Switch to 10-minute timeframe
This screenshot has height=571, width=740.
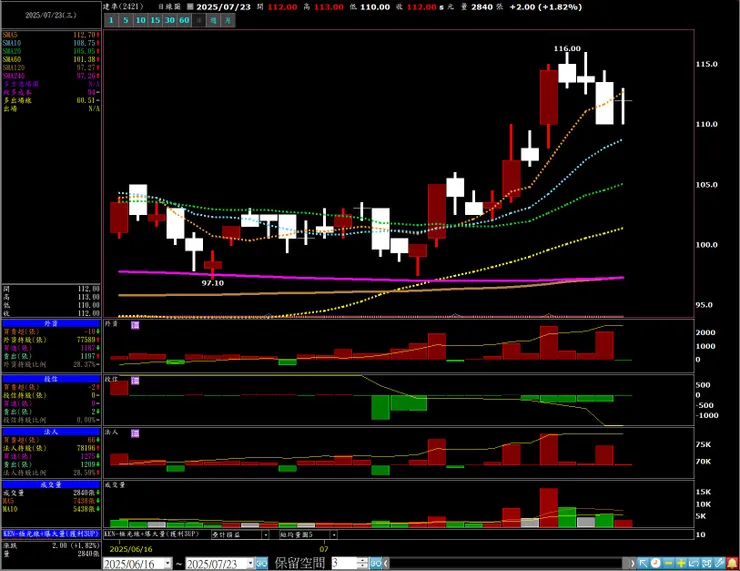tap(141, 20)
